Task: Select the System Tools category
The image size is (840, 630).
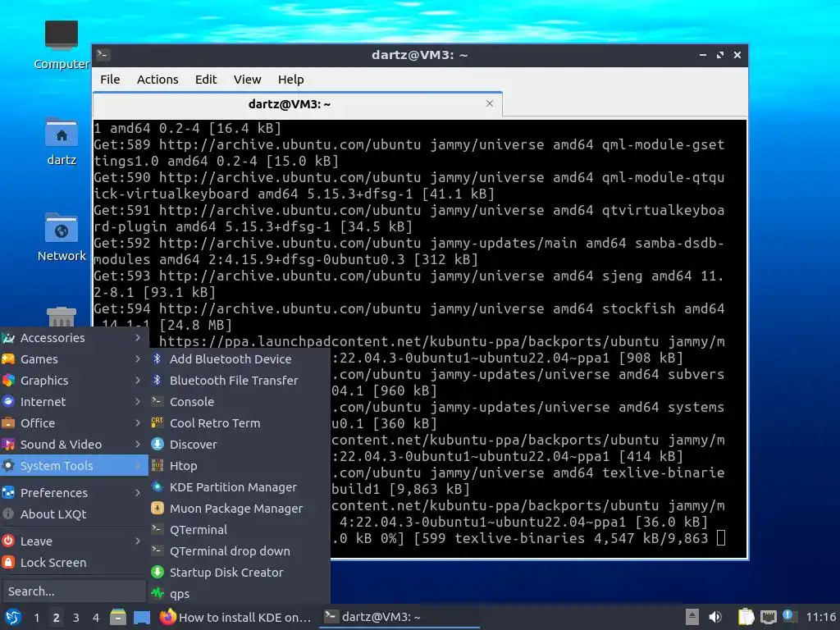Action: click(73, 466)
